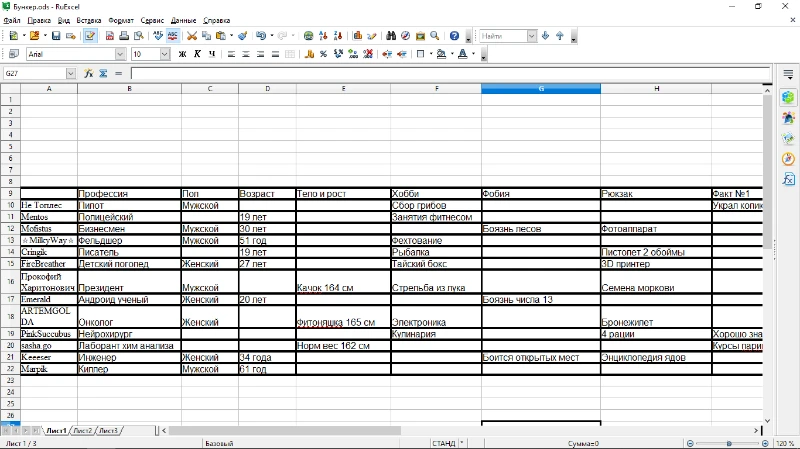Image resolution: width=800 pixels, height=449 pixels.
Task: Open the Navigator compass icon in toolbar
Action: (406, 36)
